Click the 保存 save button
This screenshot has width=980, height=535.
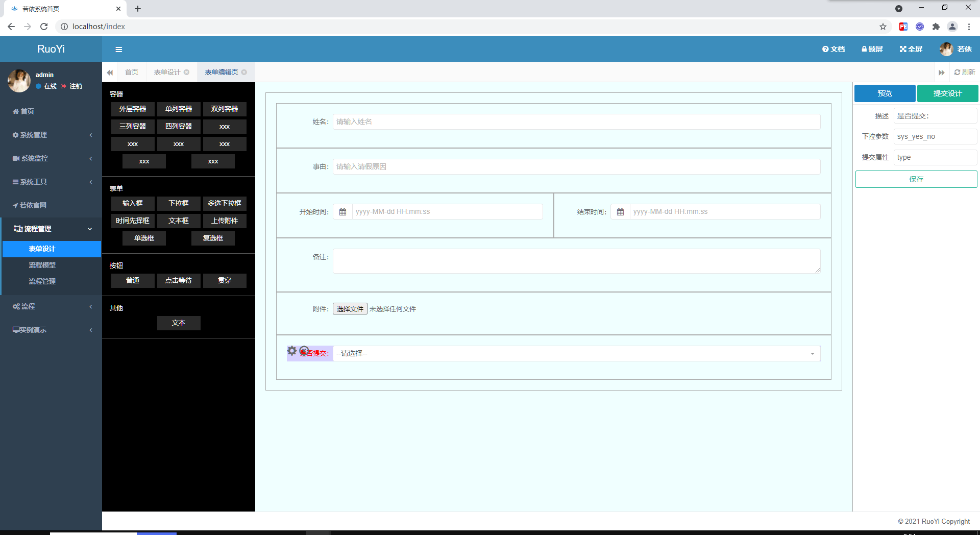click(x=916, y=179)
